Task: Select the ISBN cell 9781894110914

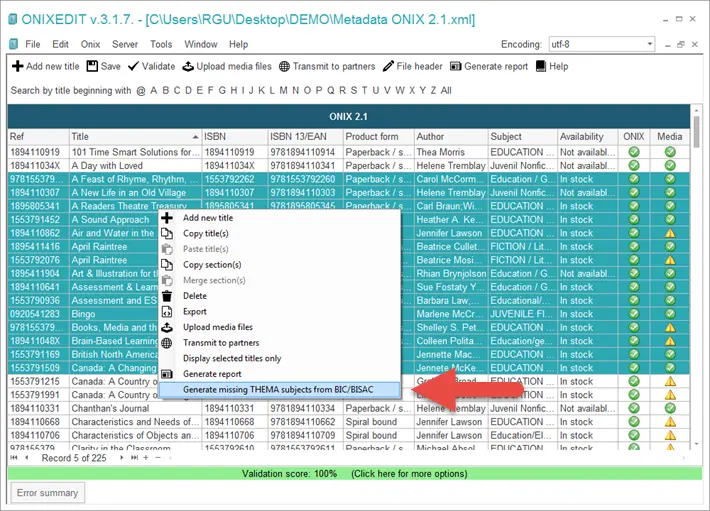Action: (305, 152)
